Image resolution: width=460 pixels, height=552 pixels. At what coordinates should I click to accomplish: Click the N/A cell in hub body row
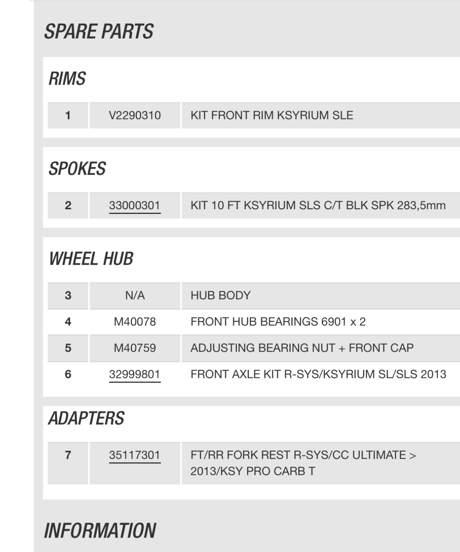135,295
